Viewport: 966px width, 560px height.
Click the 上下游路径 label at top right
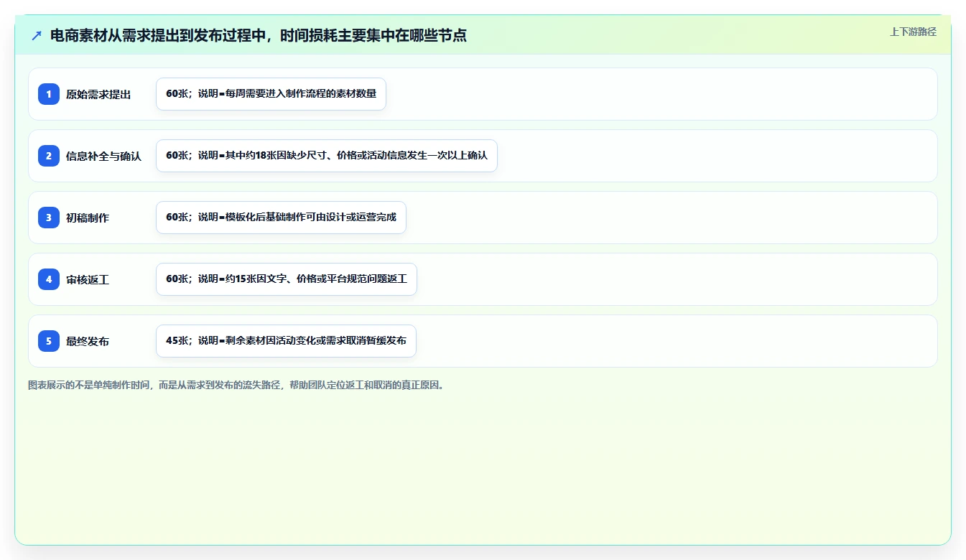pos(913,32)
